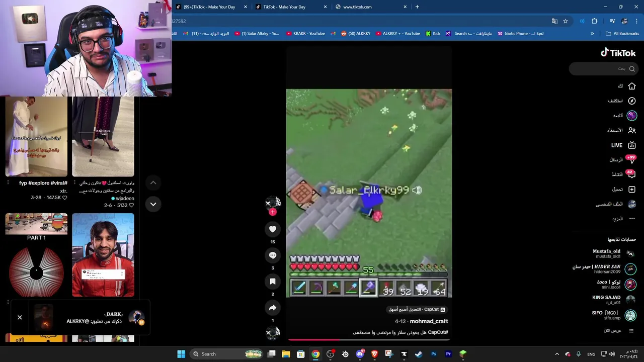The height and width of the screenshot is (362, 644).
Task: Open Chrome media controls icon
Action: [612, 21]
